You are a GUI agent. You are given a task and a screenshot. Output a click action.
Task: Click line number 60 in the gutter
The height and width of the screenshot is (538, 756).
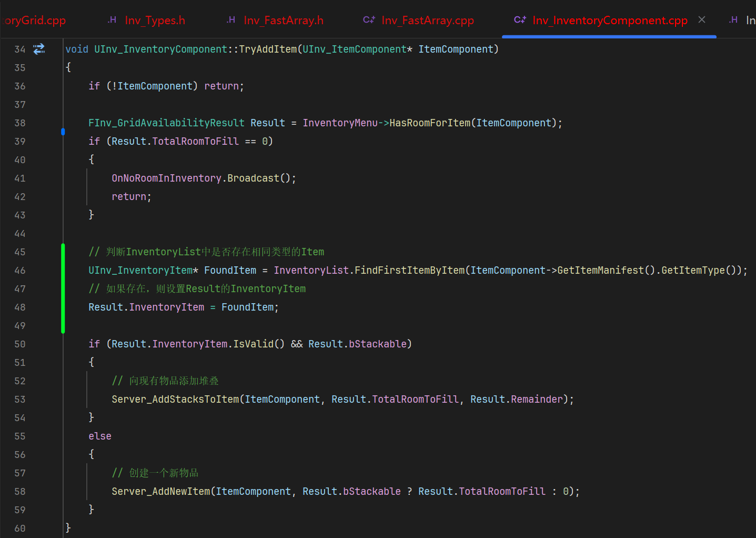point(20,529)
